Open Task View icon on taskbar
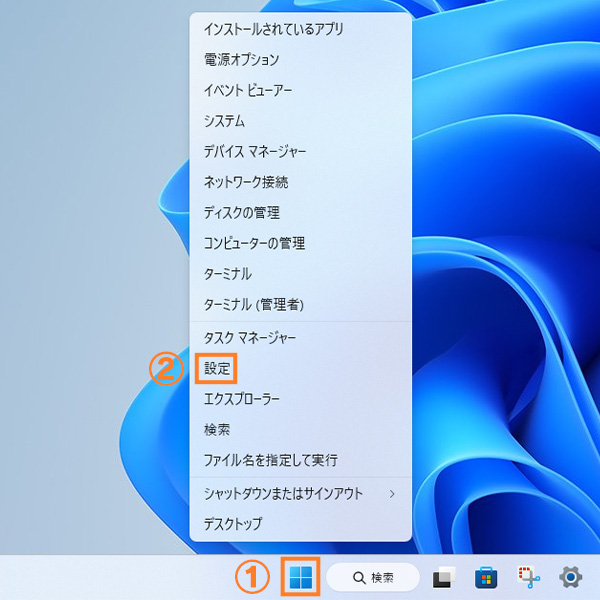 443,577
